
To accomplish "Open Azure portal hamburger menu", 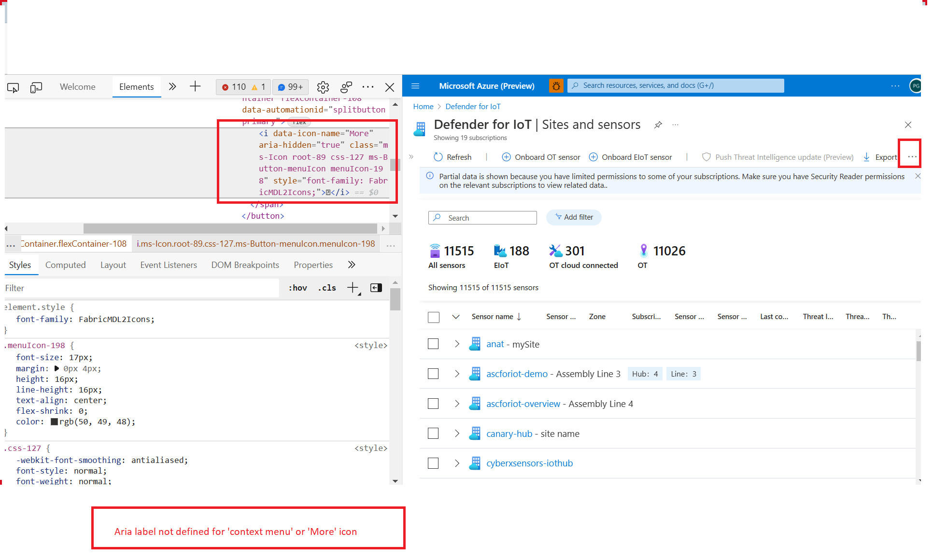I will 415,86.
